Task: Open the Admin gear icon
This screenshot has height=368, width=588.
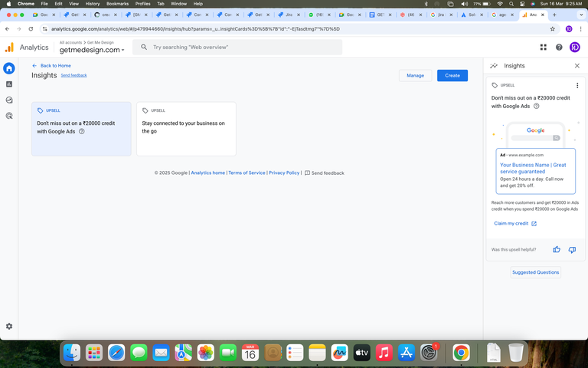Action: [x=9, y=327]
